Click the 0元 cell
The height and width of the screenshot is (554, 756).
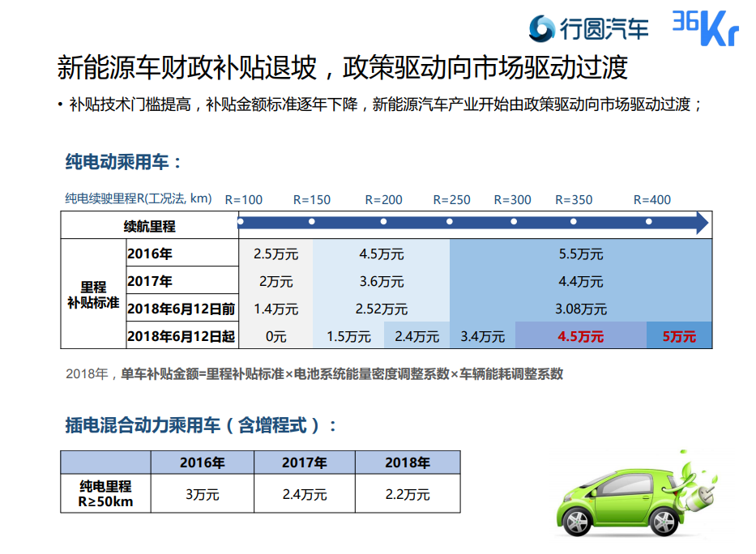[x=275, y=336]
